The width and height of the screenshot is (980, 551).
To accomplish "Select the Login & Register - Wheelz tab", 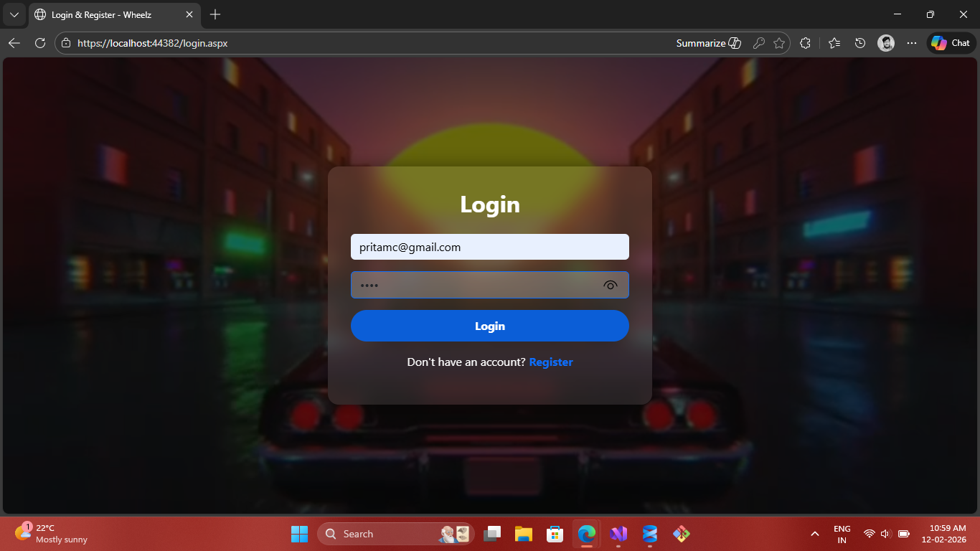I will (108, 14).
